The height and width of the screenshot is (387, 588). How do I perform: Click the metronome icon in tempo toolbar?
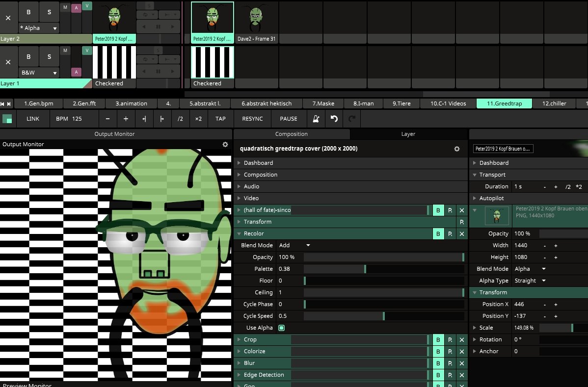317,119
